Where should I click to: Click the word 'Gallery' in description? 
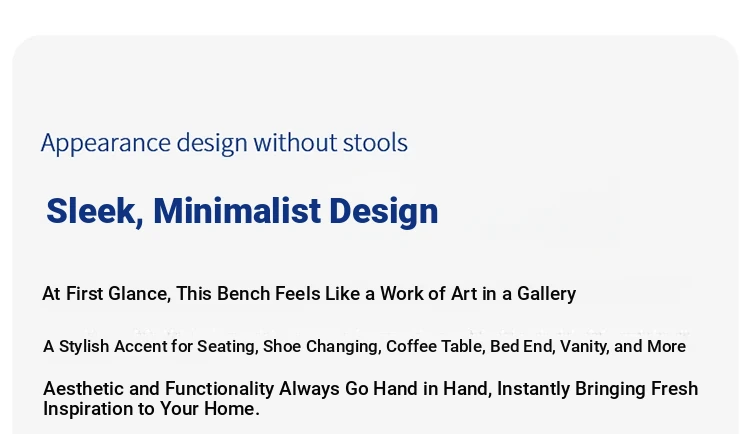click(x=546, y=294)
